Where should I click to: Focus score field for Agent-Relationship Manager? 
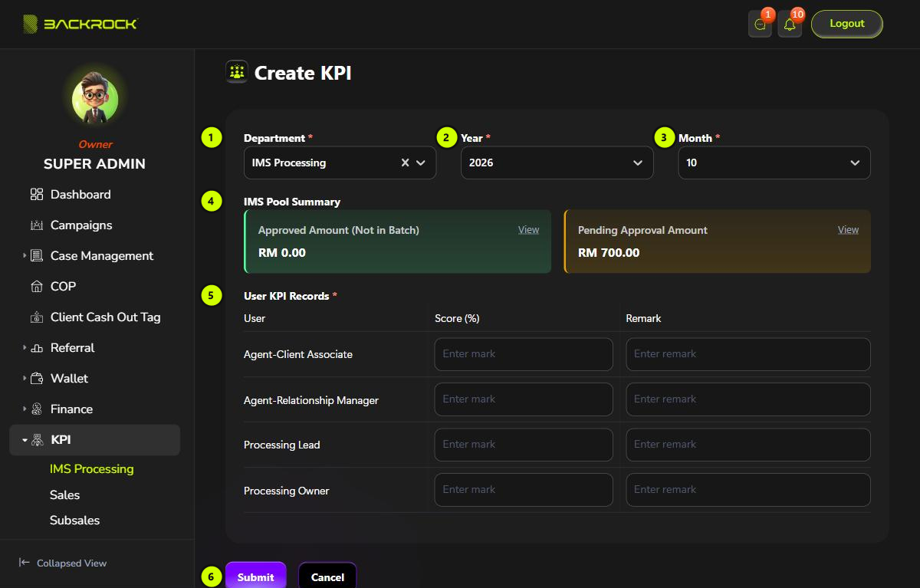pyautogui.click(x=524, y=399)
